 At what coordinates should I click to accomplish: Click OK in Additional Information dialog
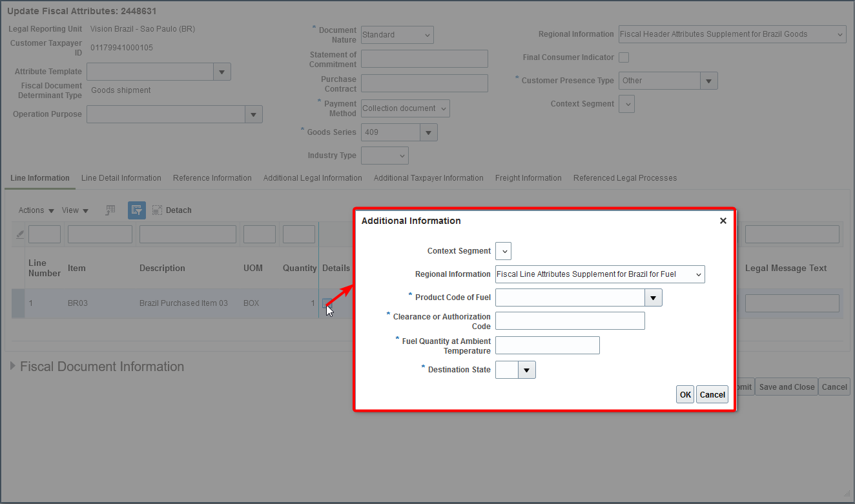click(x=685, y=395)
